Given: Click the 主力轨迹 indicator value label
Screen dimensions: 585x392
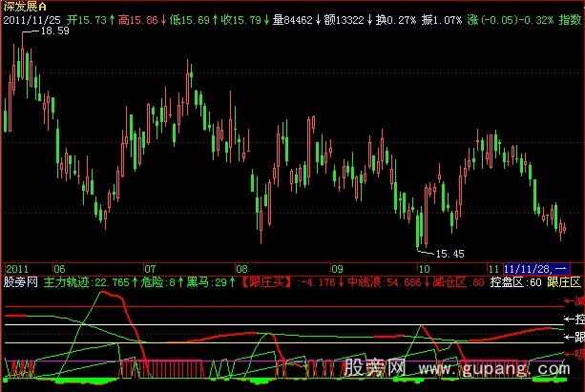Looking at the screenshot, I should pyautogui.click(x=87, y=282).
